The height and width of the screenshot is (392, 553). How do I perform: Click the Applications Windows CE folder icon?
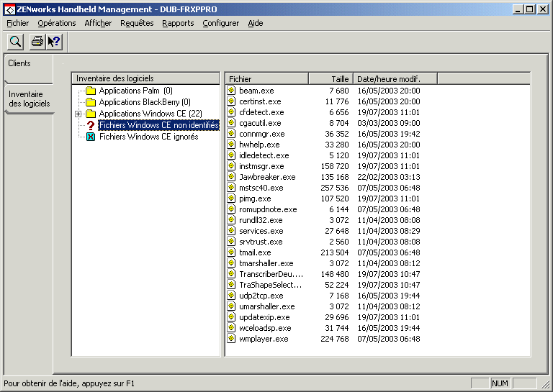pos(91,114)
